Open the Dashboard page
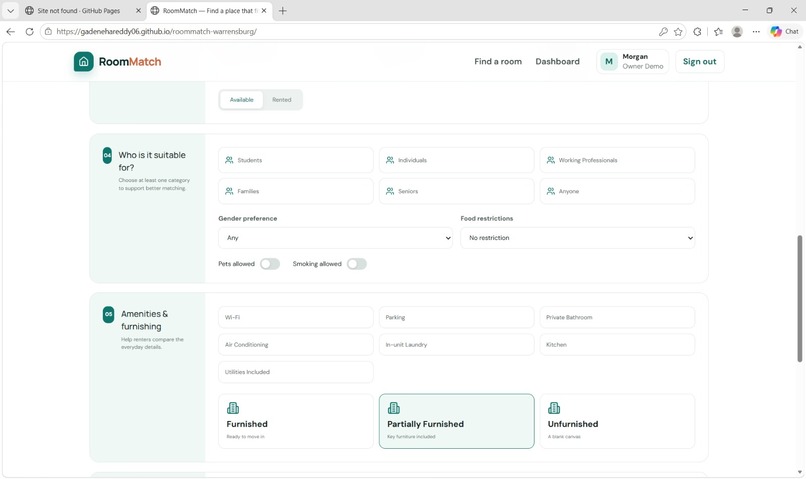 click(557, 62)
